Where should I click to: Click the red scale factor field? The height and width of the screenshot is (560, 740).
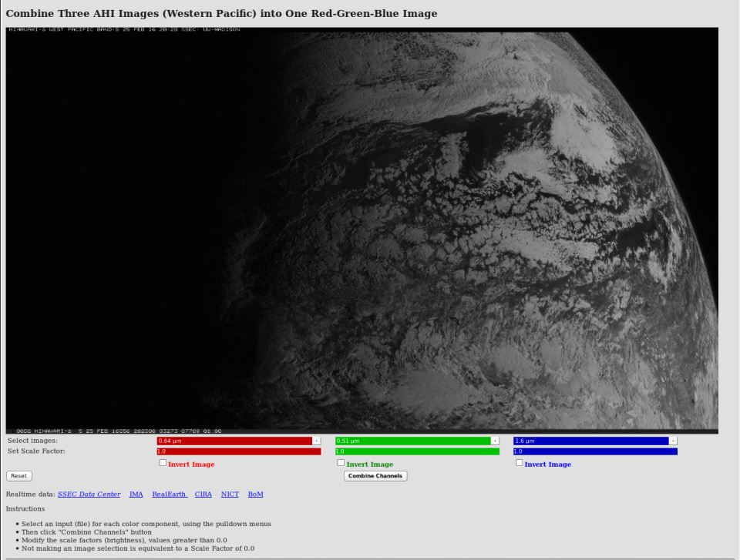[x=239, y=451]
